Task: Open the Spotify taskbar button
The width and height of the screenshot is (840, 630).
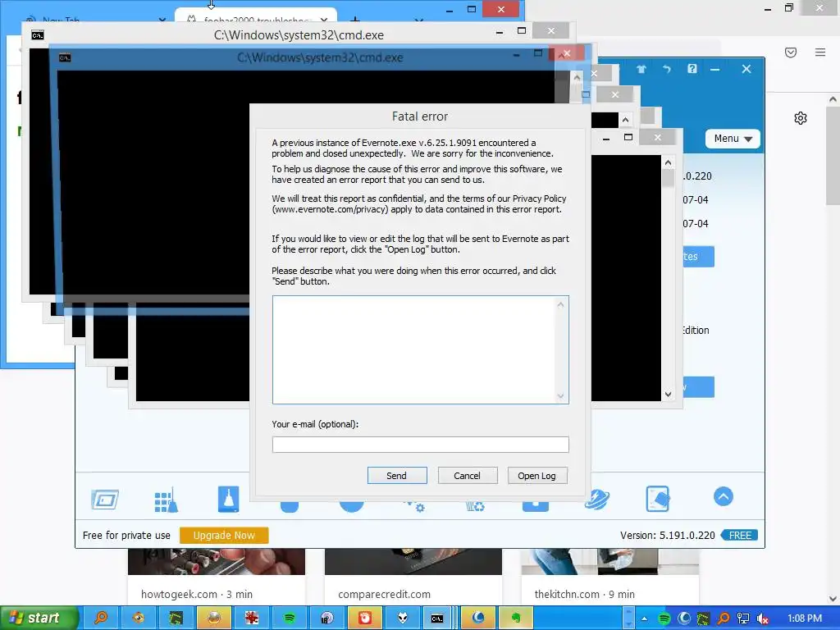Action: click(290, 618)
